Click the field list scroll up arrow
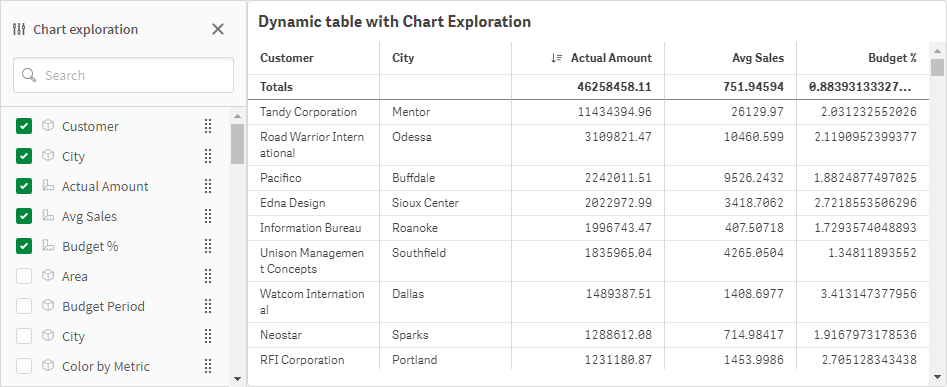The width and height of the screenshot is (947, 387). click(x=237, y=116)
